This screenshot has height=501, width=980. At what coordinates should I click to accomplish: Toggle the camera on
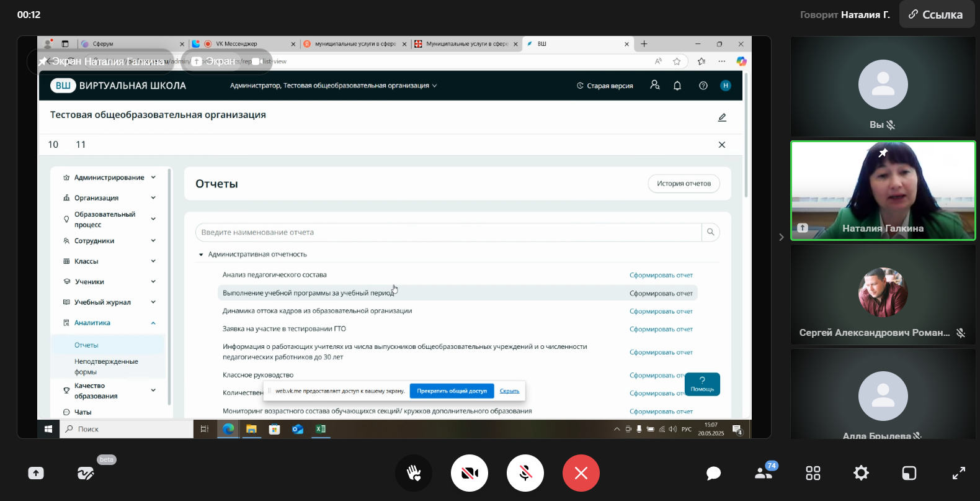pos(470,473)
